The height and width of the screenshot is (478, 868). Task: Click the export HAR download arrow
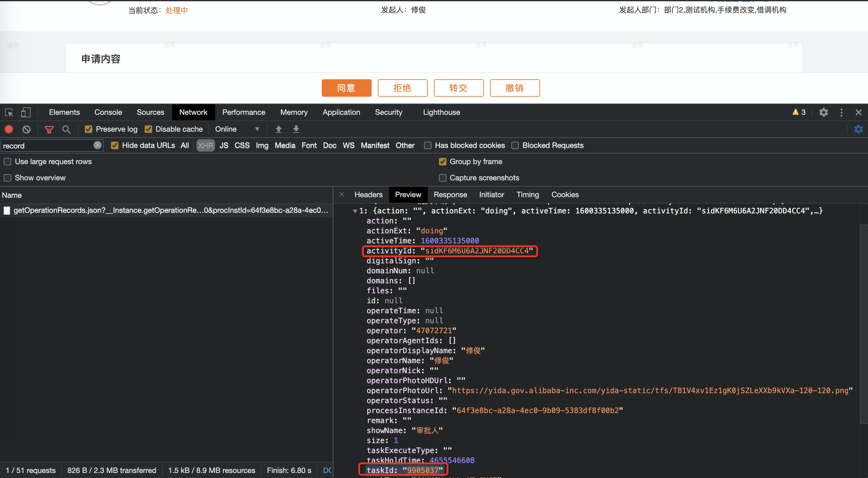click(x=296, y=129)
